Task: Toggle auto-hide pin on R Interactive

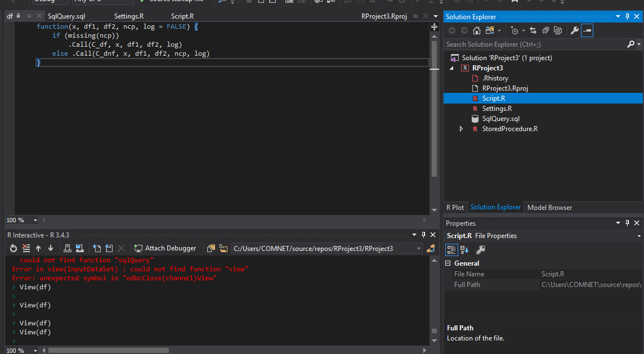Action: pos(423,235)
